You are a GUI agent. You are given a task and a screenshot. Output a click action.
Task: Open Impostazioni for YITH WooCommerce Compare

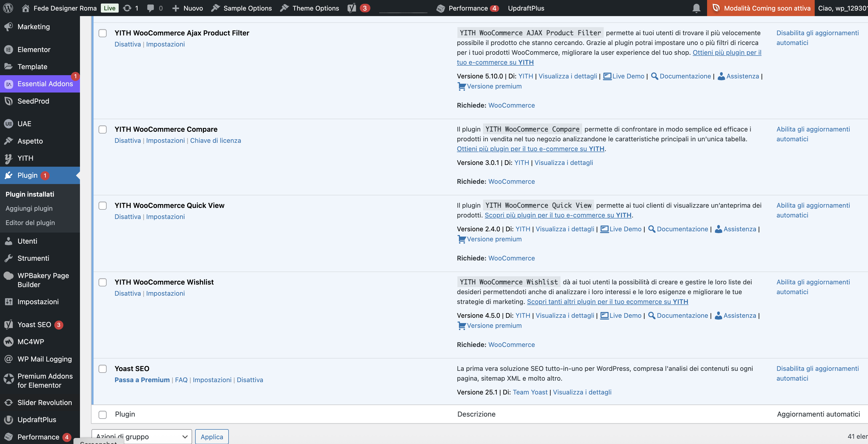(165, 141)
